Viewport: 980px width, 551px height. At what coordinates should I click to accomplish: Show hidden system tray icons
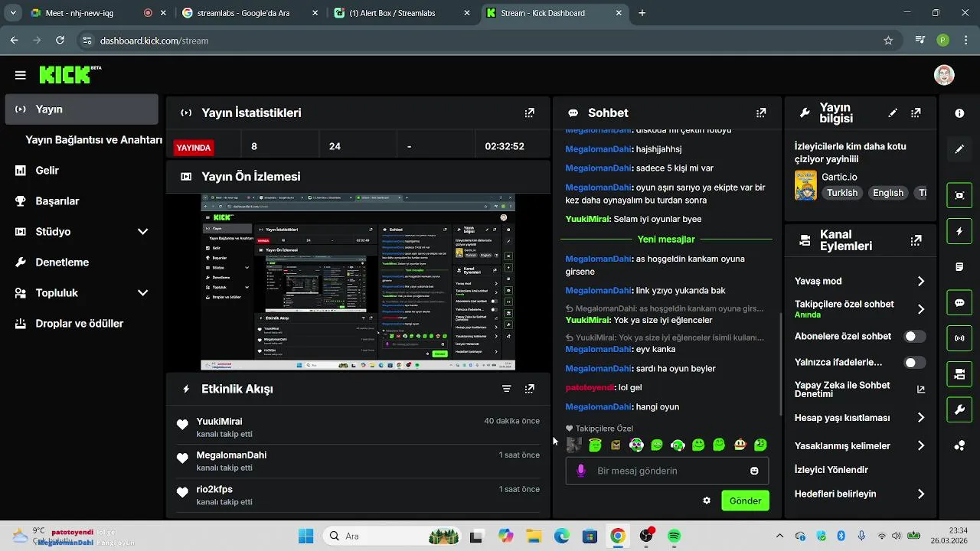779,536
